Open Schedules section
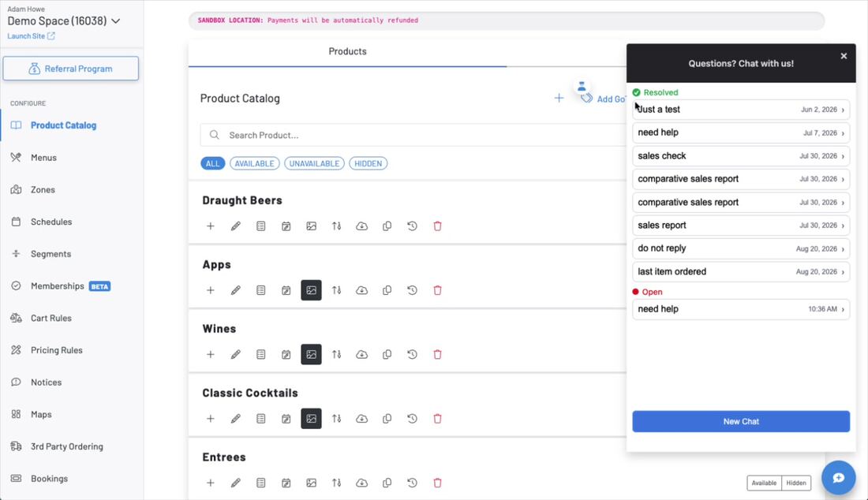Screen dimensions: 868x500 tap(51, 222)
